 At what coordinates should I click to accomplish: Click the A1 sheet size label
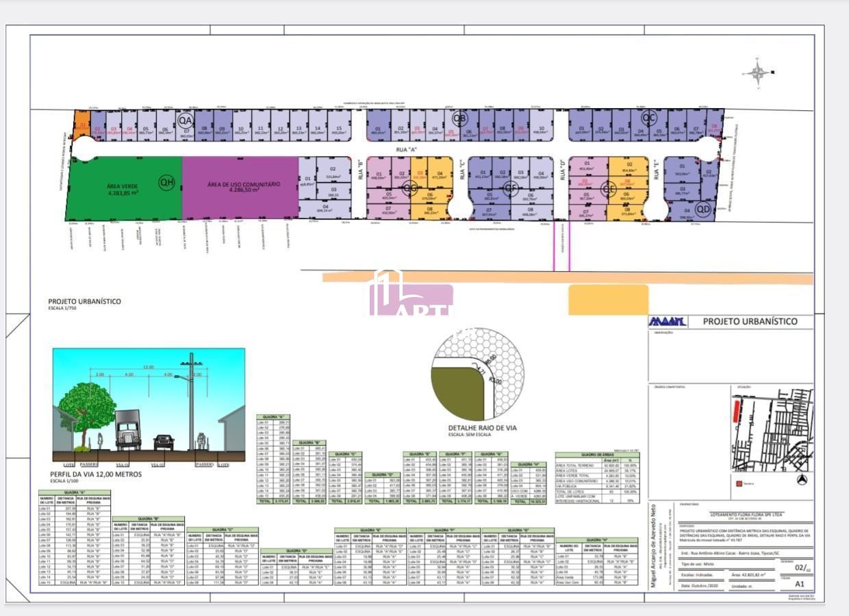pos(799,584)
